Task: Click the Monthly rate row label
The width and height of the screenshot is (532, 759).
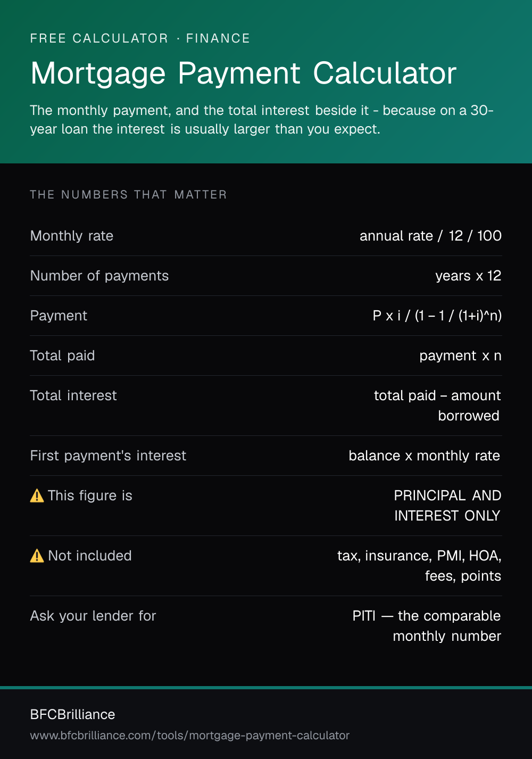Action: [x=72, y=236]
